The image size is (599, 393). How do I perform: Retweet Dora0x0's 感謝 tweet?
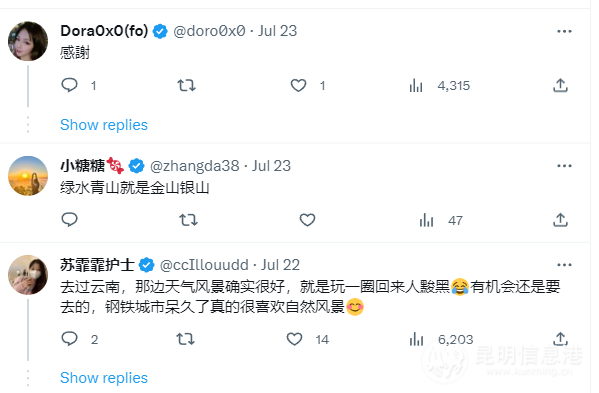[186, 85]
